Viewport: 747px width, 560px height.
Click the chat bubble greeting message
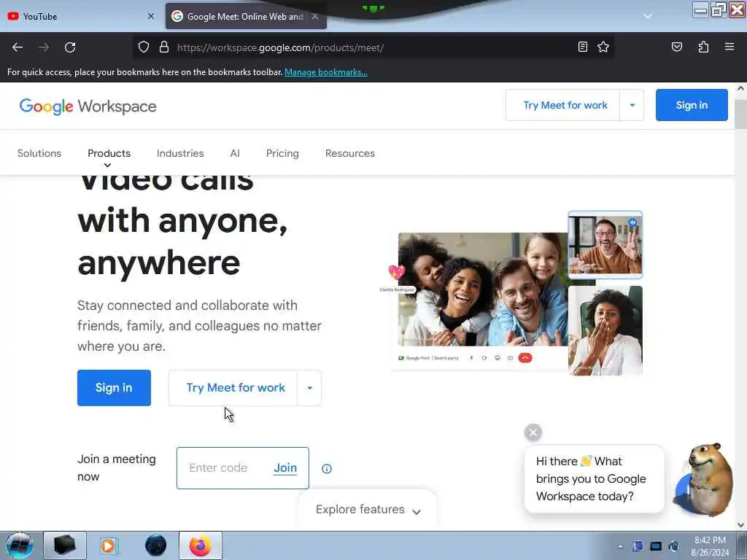(594, 479)
